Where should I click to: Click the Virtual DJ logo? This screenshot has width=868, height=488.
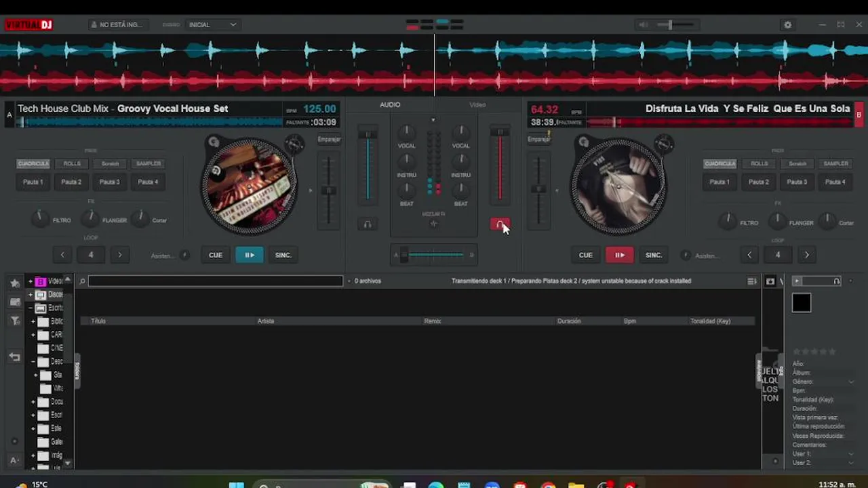(28, 25)
